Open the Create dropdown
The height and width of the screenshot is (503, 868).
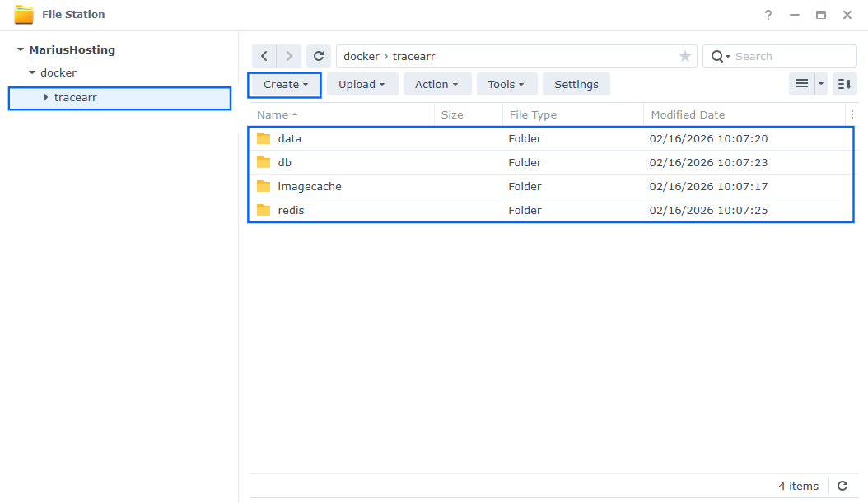coord(283,83)
